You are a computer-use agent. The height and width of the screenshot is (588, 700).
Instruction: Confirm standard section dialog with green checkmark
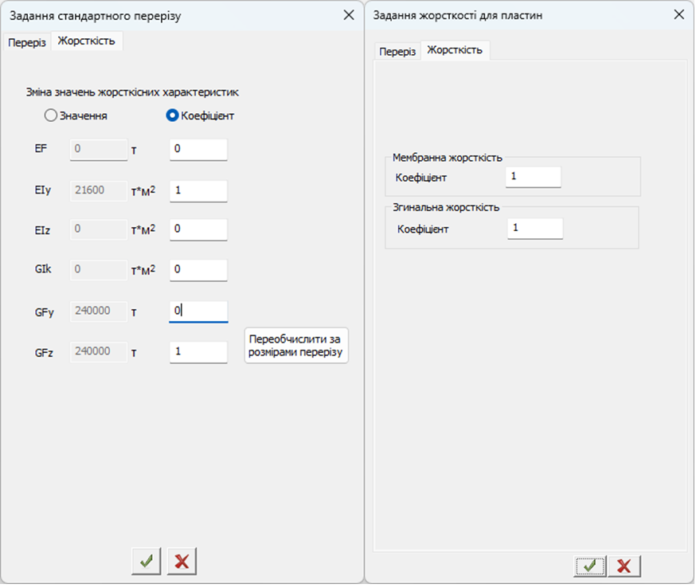click(147, 561)
